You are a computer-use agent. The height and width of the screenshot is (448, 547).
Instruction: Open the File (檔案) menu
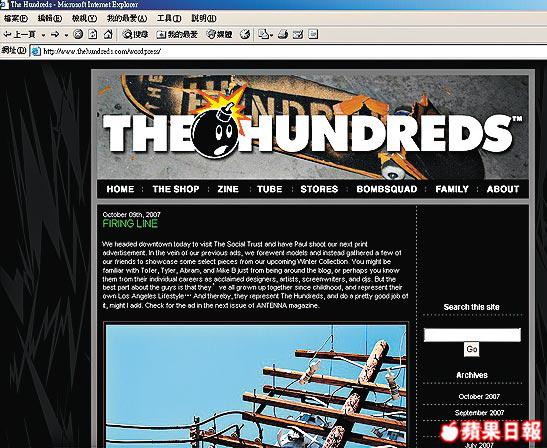(16, 18)
